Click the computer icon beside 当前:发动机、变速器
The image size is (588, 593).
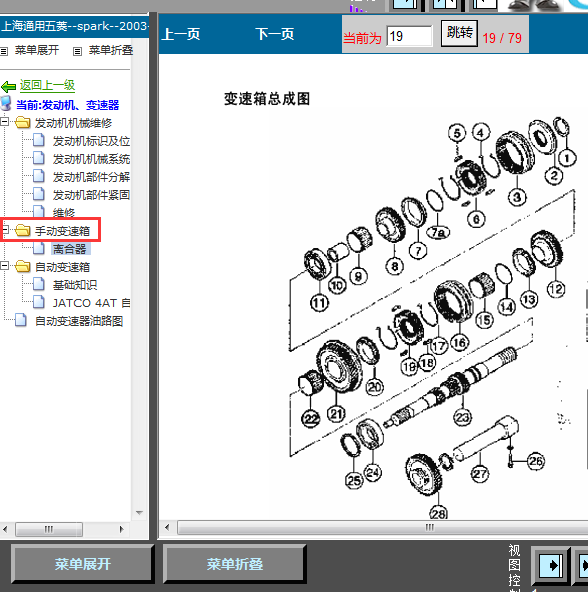(x=6, y=103)
